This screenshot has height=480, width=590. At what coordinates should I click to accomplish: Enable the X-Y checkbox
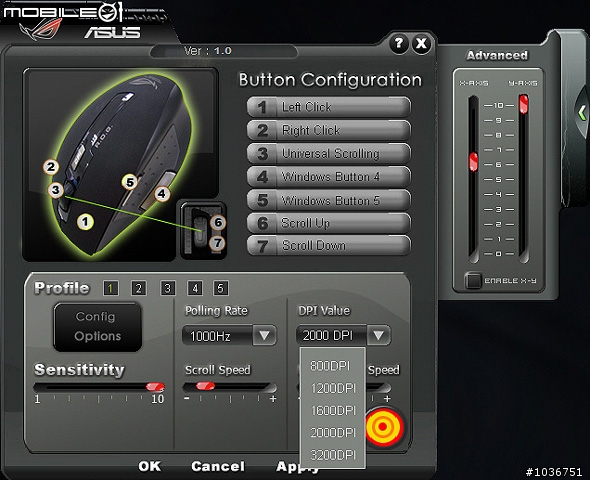click(x=473, y=280)
